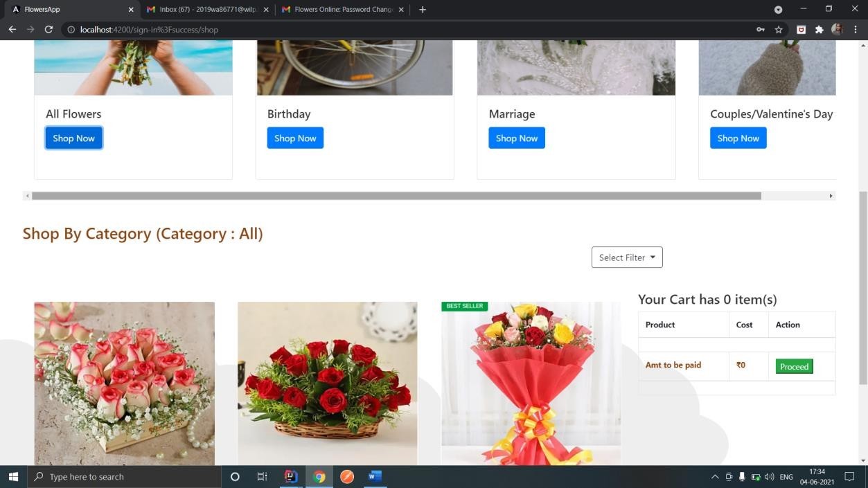Expand hidden icons in the system tray
The height and width of the screenshot is (488, 868).
point(715,476)
